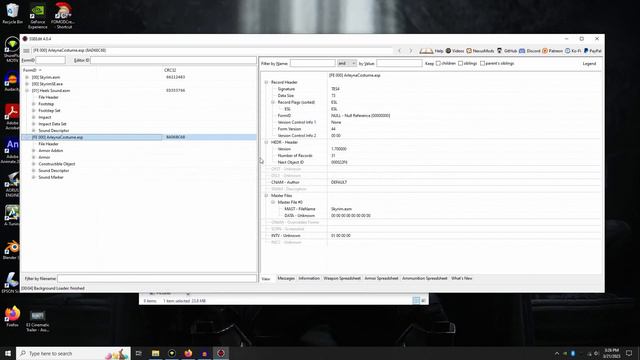The height and width of the screenshot is (360, 640).
Task: Click the Legend button
Action: pos(589,64)
